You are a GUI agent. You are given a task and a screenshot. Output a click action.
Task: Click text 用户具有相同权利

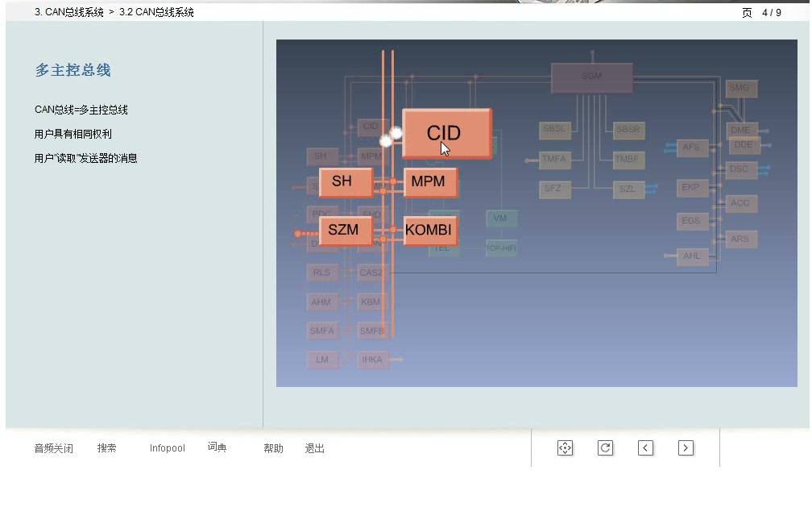[x=73, y=134]
